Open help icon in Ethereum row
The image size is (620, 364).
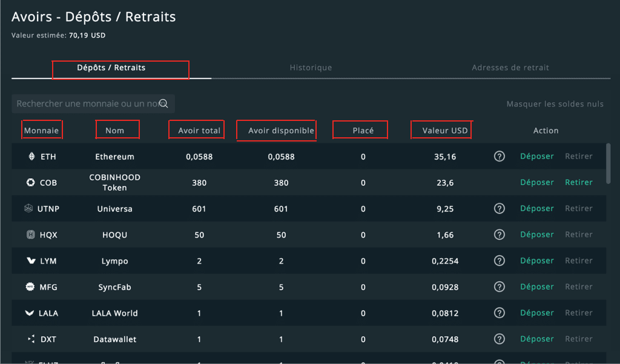pos(500,157)
